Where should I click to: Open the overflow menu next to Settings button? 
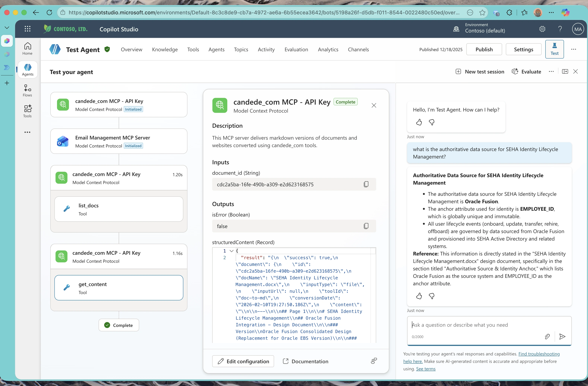pyautogui.click(x=574, y=49)
